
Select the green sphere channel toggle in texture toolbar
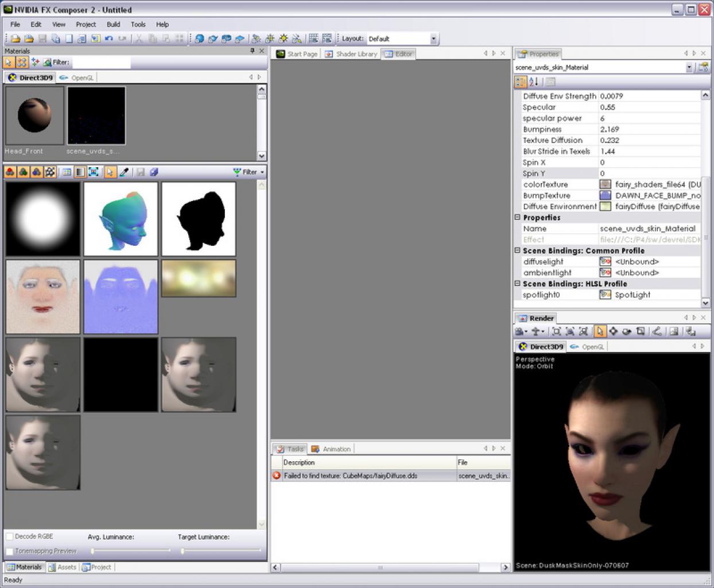pos(23,172)
